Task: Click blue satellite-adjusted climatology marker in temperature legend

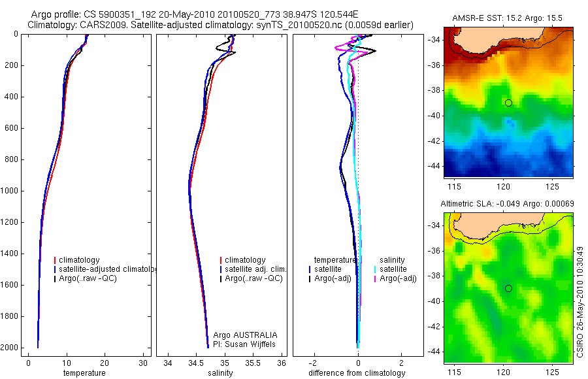Action: tap(55, 269)
